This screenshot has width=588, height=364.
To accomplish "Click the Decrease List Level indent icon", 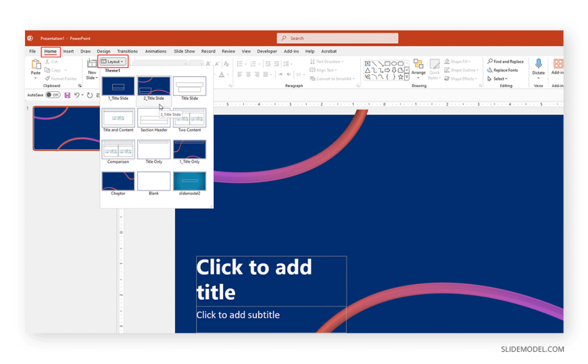I will [268, 64].
